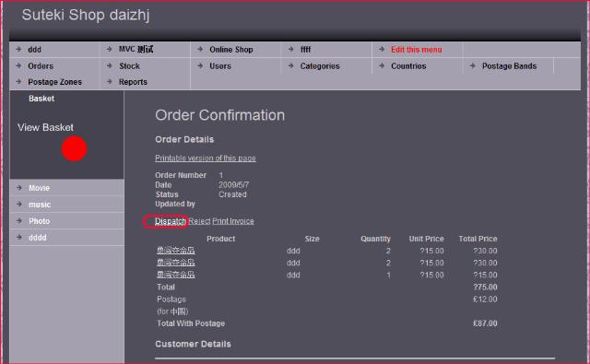Click the arrow icon next to Postage Bands
Viewport: 590px width, 364px height.
coord(473,65)
